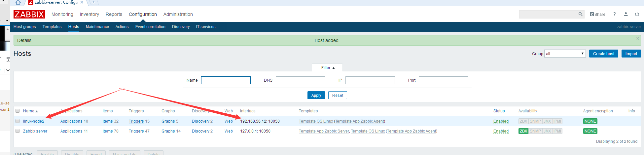The width and height of the screenshot is (644, 155).
Task: Click the ZABBIX logo
Action: 29,14
